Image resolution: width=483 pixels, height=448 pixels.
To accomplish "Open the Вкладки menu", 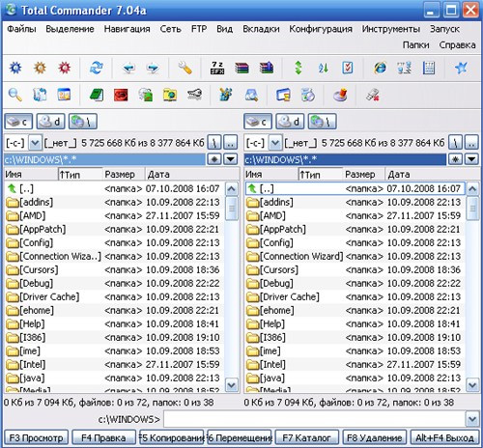I will tap(261, 29).
